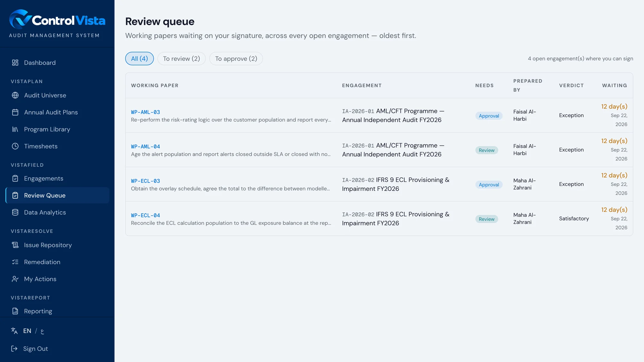Click Review badge on WP-ECL-04 row

[x=487, y=219]
